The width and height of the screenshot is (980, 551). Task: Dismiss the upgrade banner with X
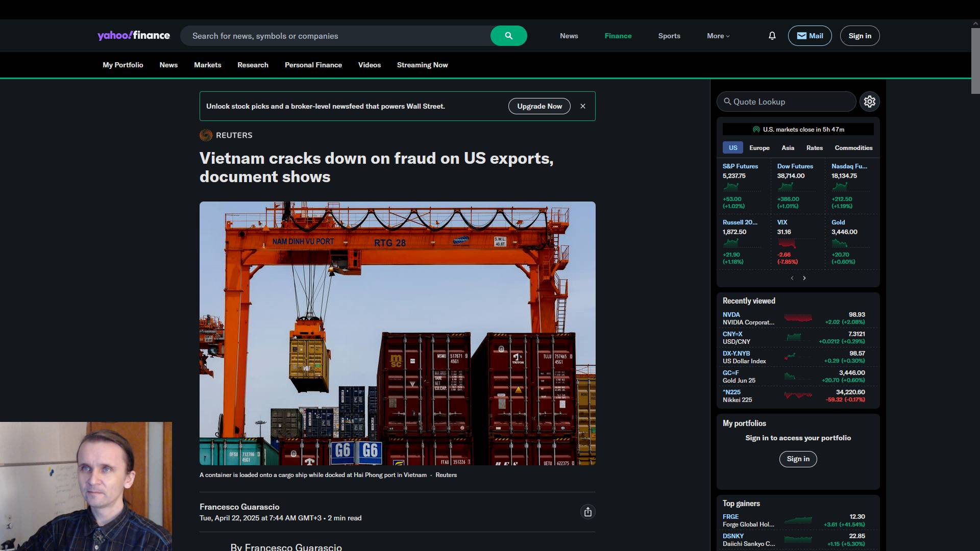pos(583,106)
